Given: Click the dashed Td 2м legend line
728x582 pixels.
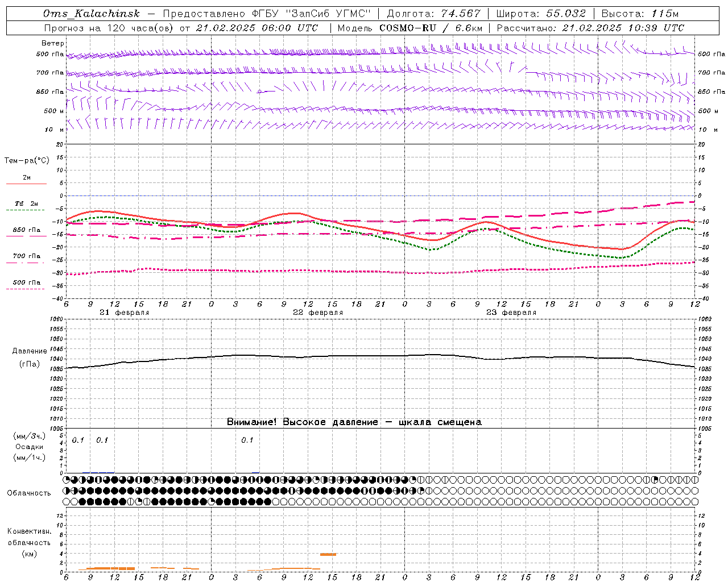Looking at the screenshot, I should click(x=25, y=210).
